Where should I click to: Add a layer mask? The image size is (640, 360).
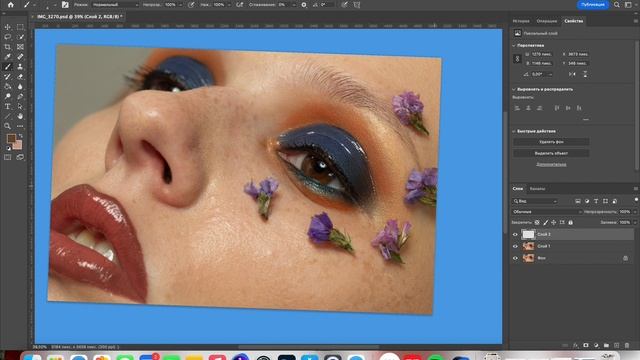[586, 345]
